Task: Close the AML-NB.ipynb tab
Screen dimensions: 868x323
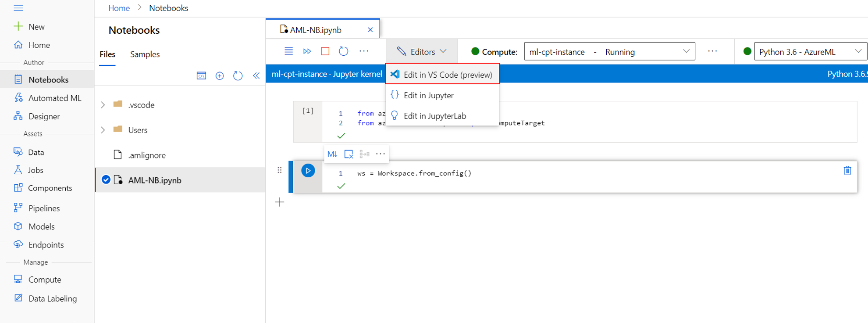Action: [370, 30]
